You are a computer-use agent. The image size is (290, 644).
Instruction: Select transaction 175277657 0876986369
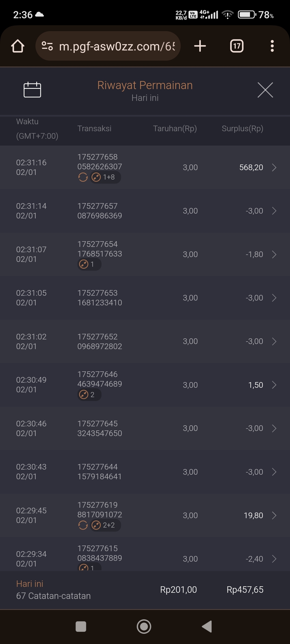click(x=100, y=211)
